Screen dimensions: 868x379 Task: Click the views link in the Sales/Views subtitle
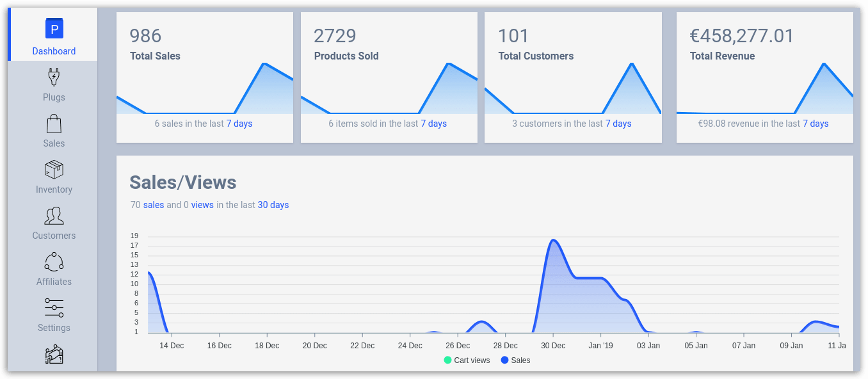tap(203, 204)
